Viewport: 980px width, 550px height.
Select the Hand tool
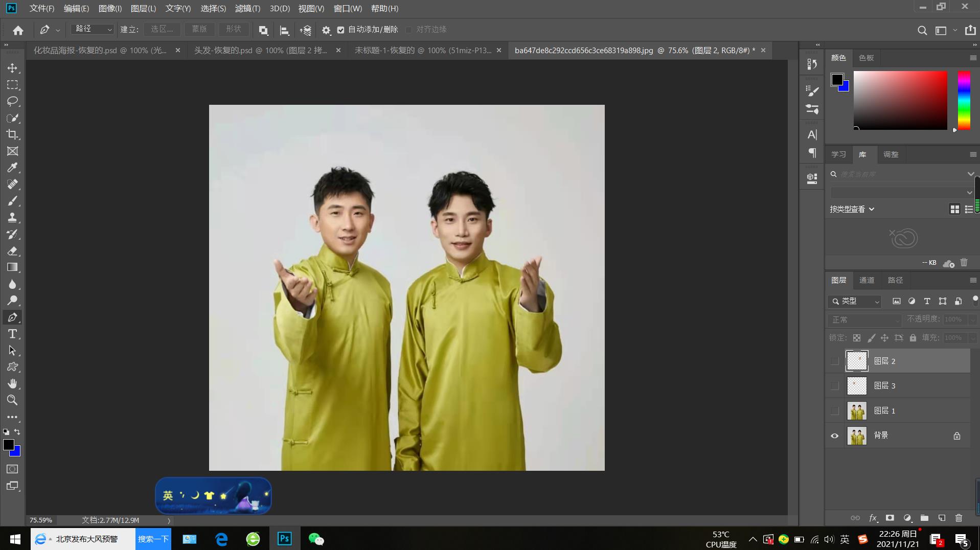coord(12,384)
